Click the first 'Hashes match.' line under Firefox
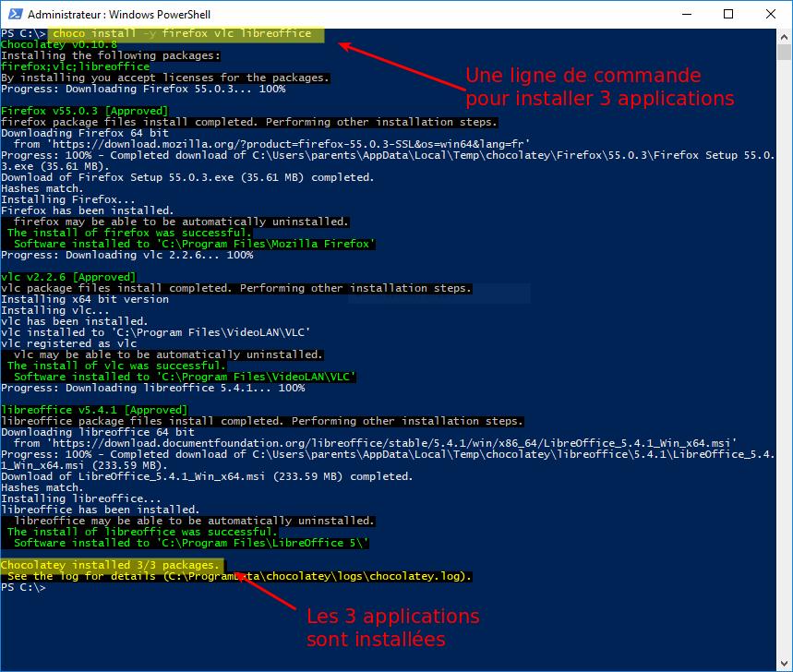The width and height of the screenshot is (793, 672). click(x=42, y=188)
